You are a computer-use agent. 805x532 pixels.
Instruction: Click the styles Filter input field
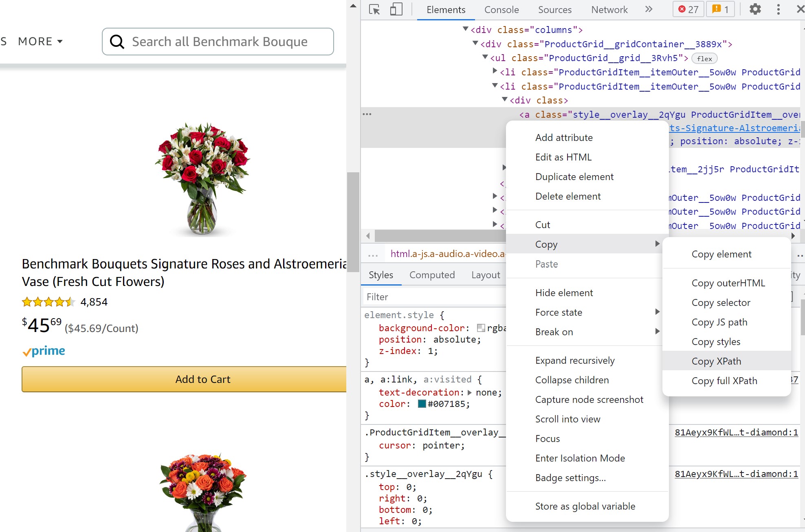(x=434, y=297)
